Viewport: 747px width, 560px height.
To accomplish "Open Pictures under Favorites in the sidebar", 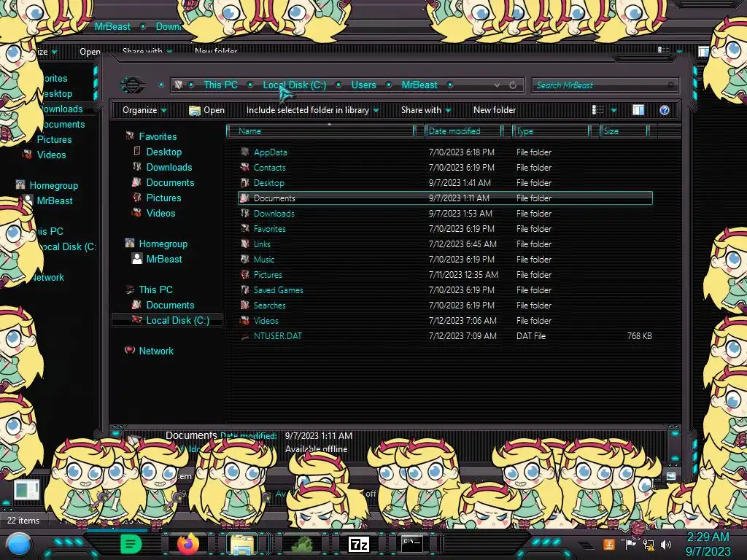I will coord(163,198).
